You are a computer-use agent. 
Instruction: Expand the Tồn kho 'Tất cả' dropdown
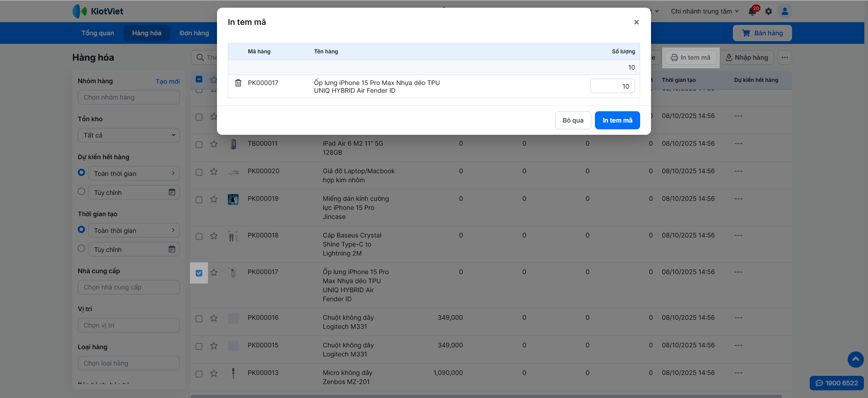[129, 135]
